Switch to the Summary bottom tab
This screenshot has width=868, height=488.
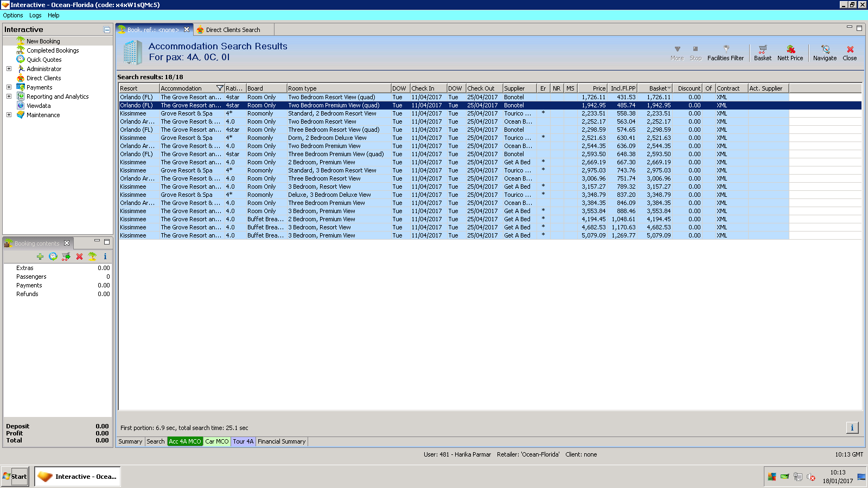(x=130, y=441)
